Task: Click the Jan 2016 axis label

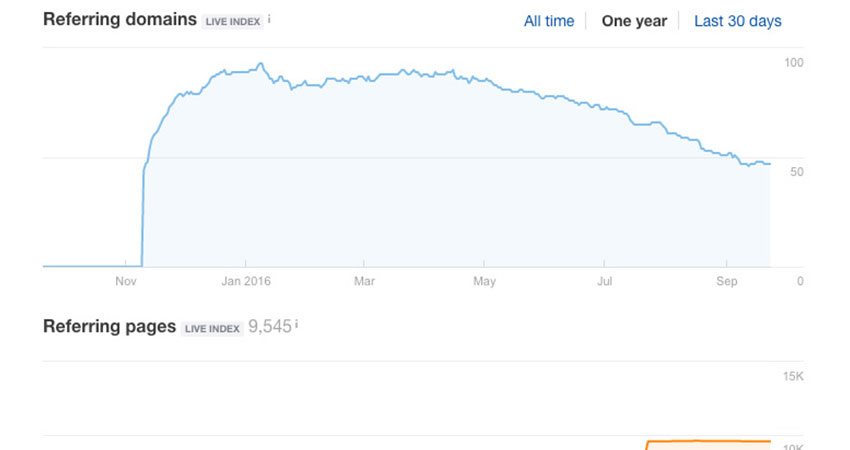Action: [x=245, y=282]
